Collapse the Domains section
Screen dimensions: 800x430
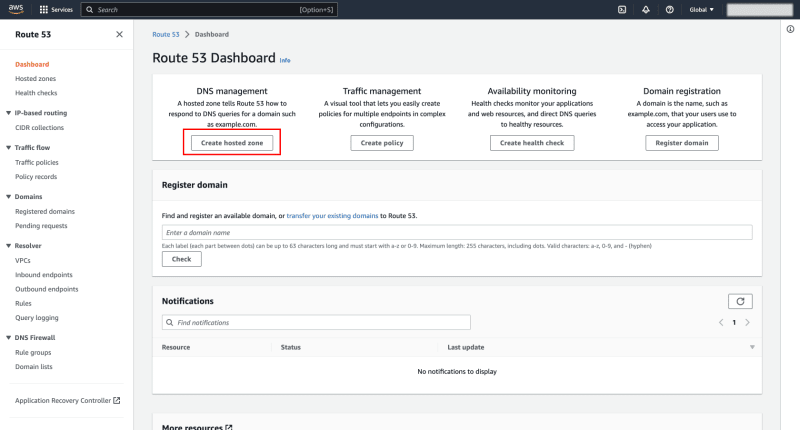click(9, 196)
